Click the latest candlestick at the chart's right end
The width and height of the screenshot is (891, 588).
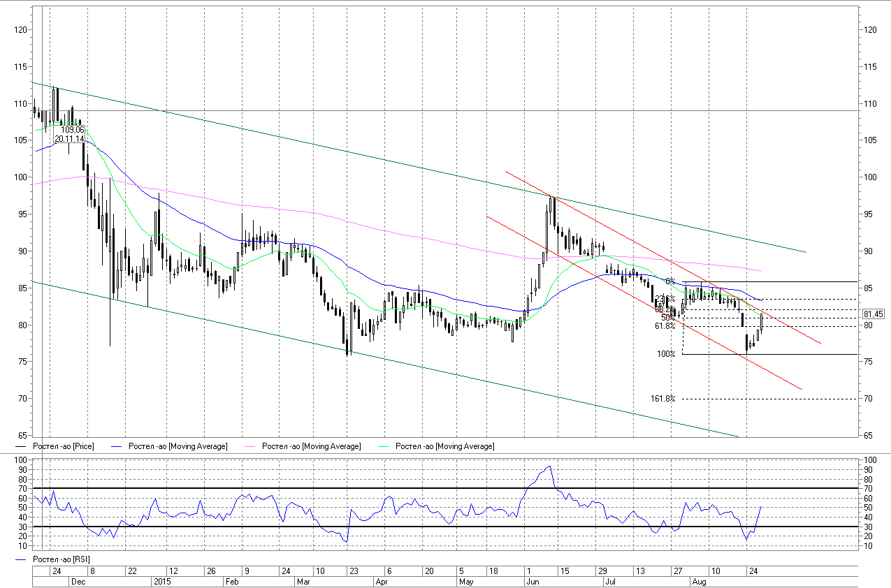tap(761, 323)
